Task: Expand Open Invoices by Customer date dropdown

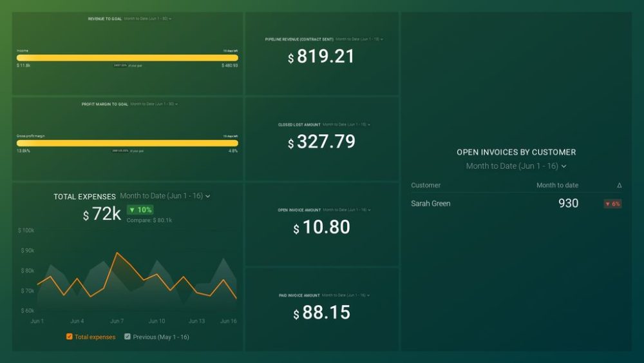Action: tap(516, 166)
